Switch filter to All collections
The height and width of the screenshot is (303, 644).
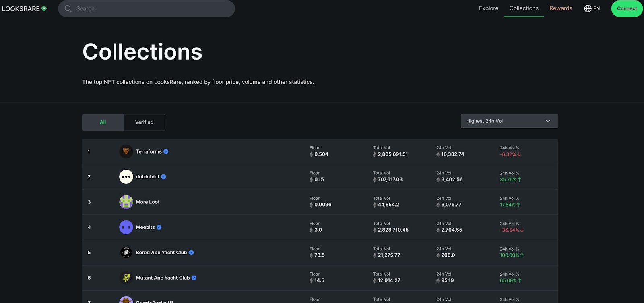tap(103, 122)
